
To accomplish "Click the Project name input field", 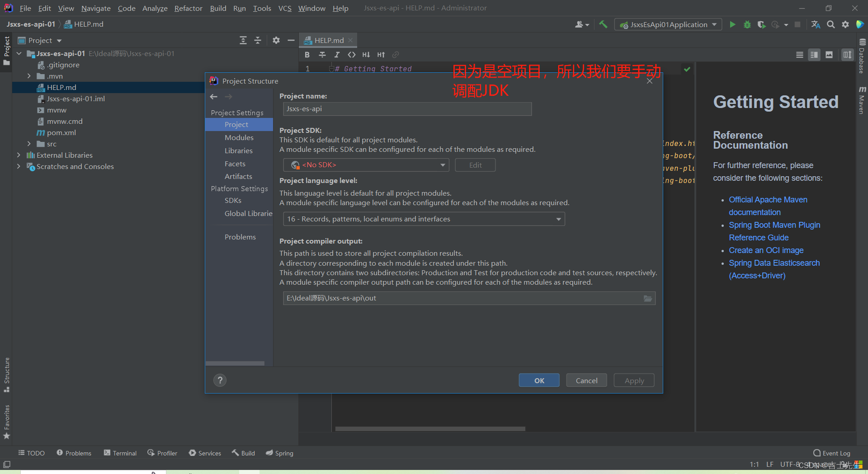I will [407, 109].
